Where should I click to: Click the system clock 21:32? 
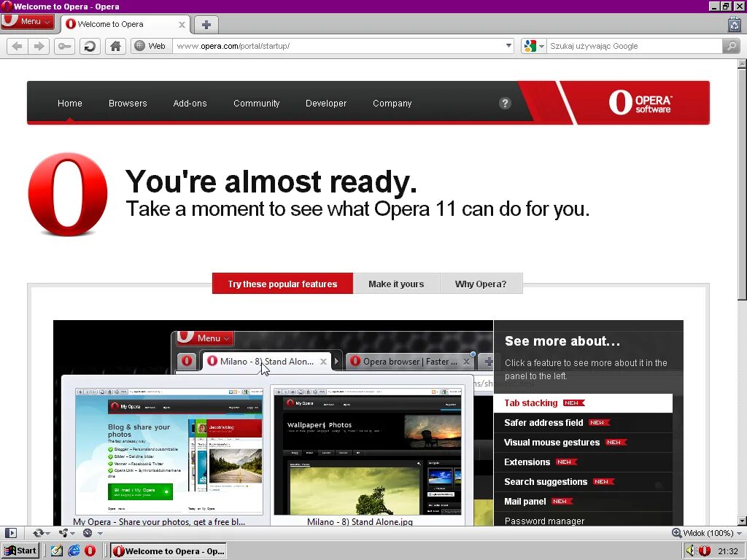pyautogui.click(x=728, y=551)
